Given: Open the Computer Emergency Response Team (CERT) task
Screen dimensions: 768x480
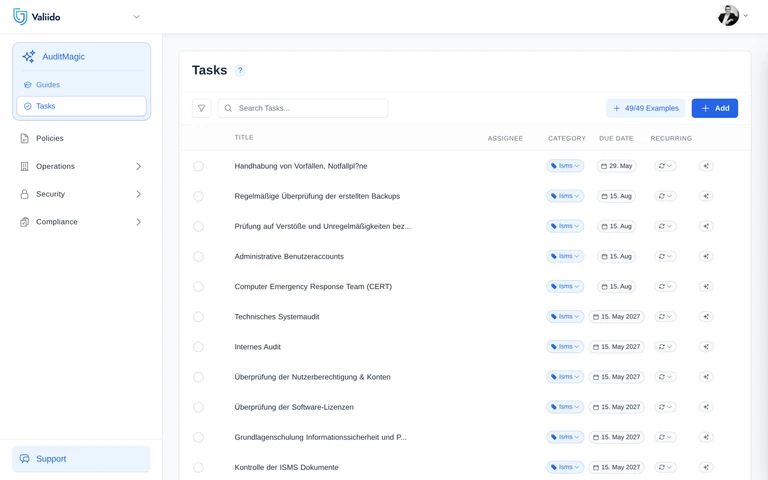Looking at the screenshot, I should click(x=313, y=287).
